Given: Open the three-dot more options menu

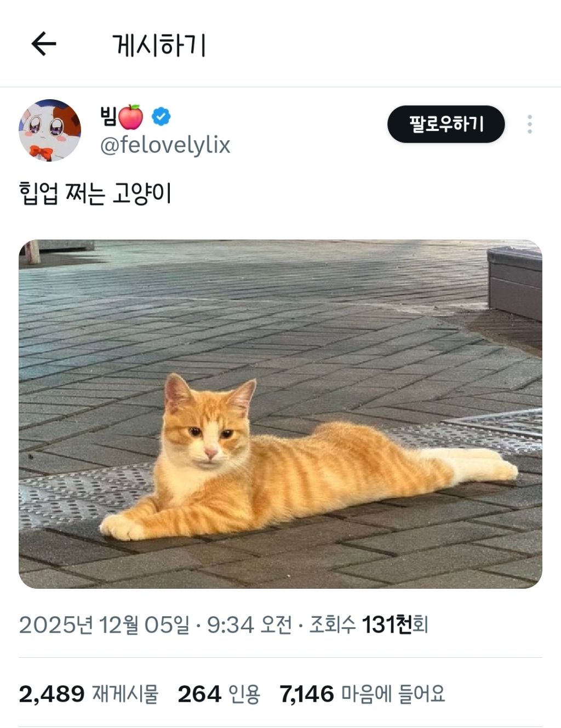Looking at the screenshot, I should tap(529, 124).
